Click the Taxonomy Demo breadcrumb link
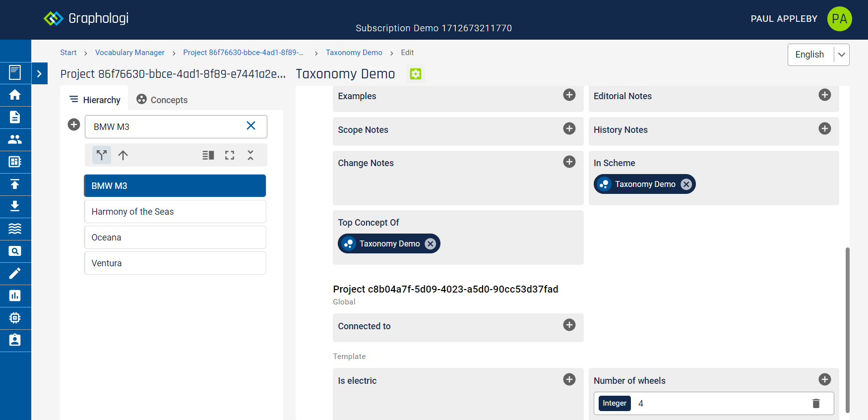This screenshot has height=420, width=868. click(354, 53)
